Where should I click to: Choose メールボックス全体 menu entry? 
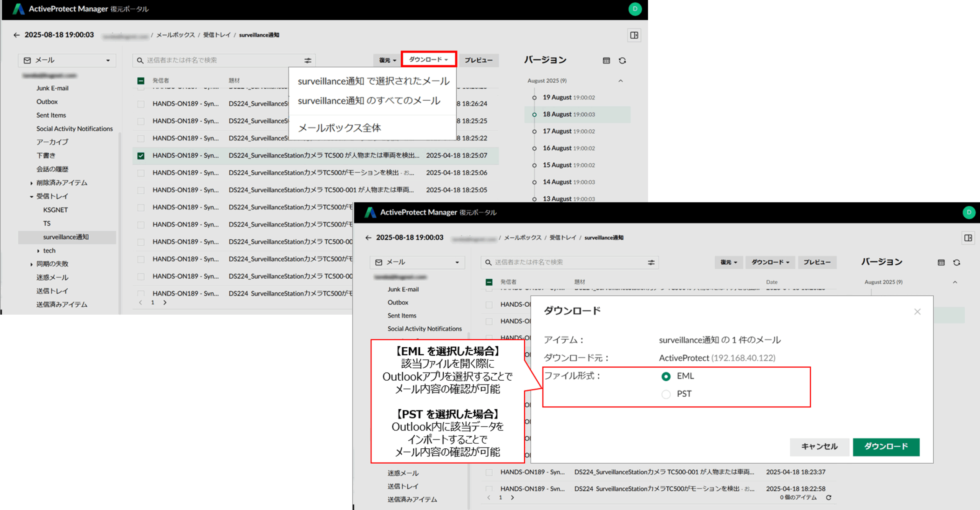(x=339, y=128)
